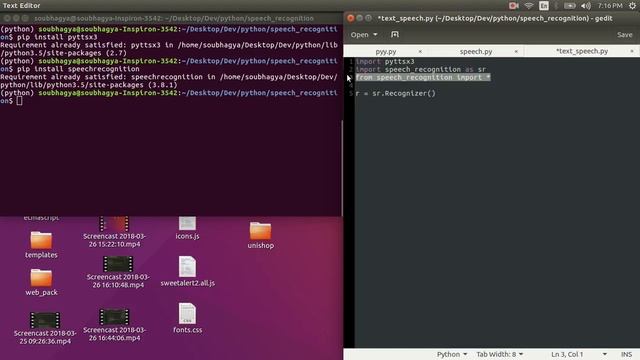Switch to the pyy.py tab
Viewport: 640px width, 360px height.
pos(385,51)
